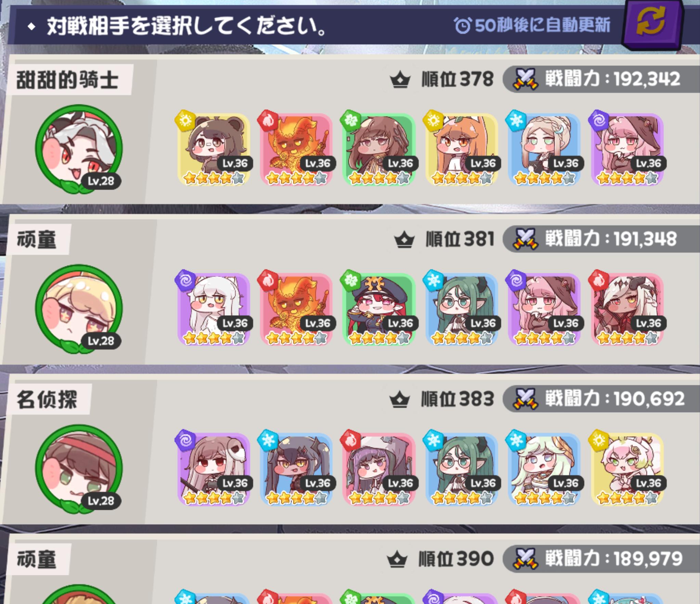The width and height of the screenshot is (700, 604).
Task: Click the 名侦探 player name label
Action: 48,399
